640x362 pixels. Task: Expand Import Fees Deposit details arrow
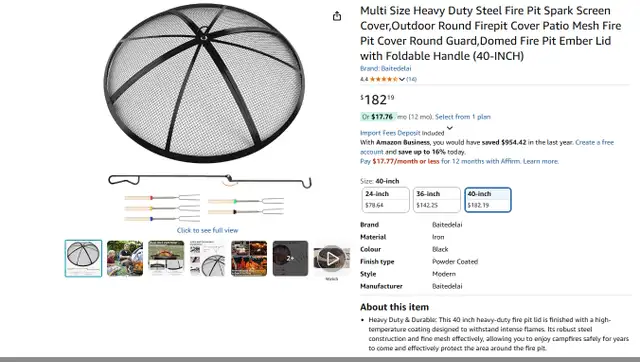pos(449,128)
